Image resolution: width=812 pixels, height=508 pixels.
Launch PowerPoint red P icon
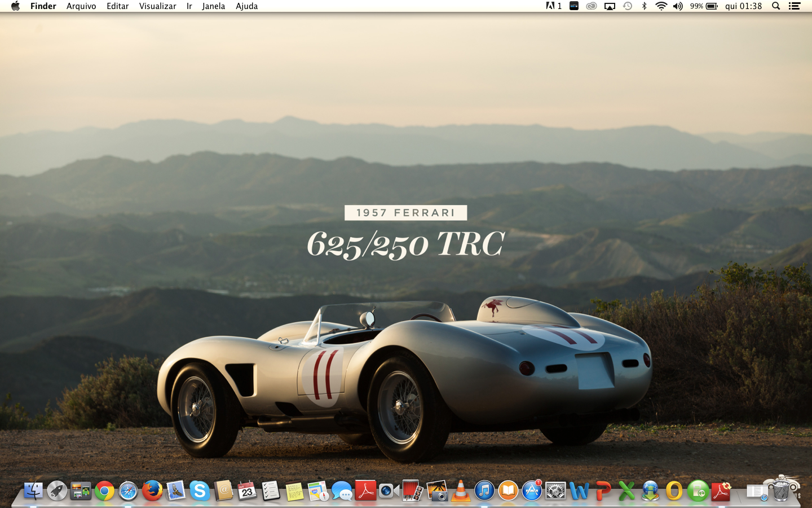[603, 491]
